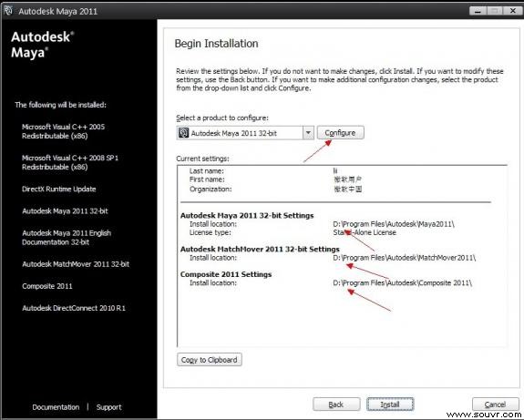The image size is (524, 420).
Task: Click DirectX Runtime Update in the list
Action: [59, 190]
